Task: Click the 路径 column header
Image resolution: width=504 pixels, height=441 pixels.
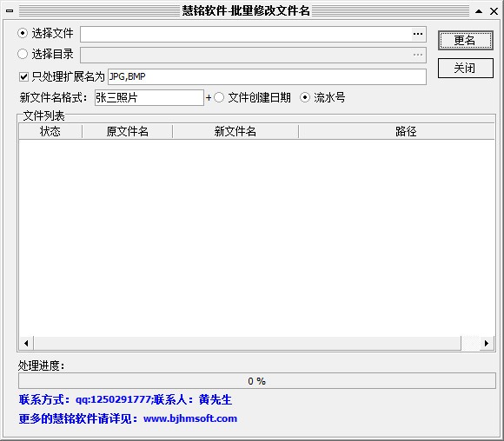Action: (x=396, y=132)
